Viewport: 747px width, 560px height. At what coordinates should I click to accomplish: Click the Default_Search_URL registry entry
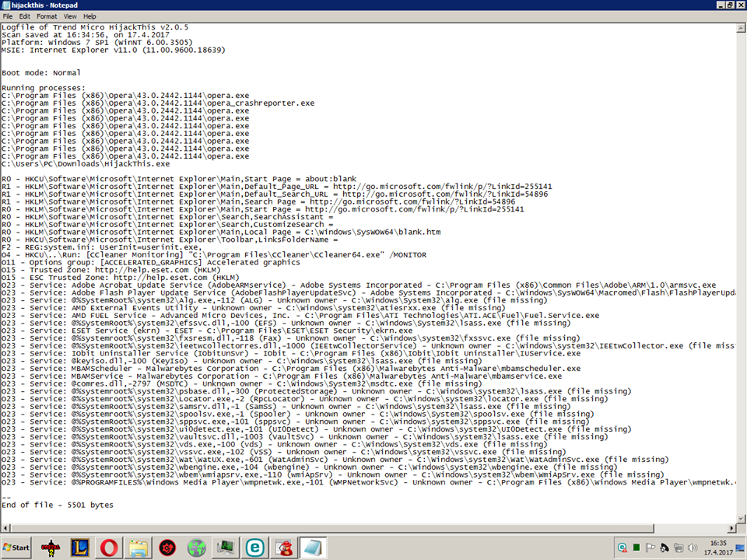(x=275, y=194)
